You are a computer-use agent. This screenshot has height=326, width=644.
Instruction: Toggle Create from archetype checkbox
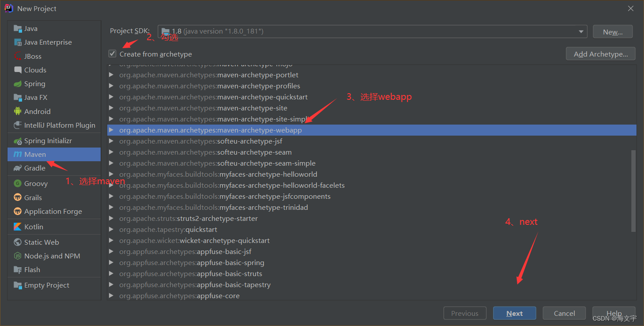pos(113,54)
